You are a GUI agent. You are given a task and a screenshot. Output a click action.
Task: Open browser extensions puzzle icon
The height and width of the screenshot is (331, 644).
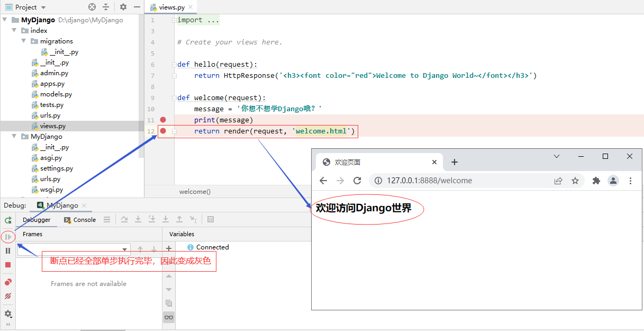coord(596,181)
